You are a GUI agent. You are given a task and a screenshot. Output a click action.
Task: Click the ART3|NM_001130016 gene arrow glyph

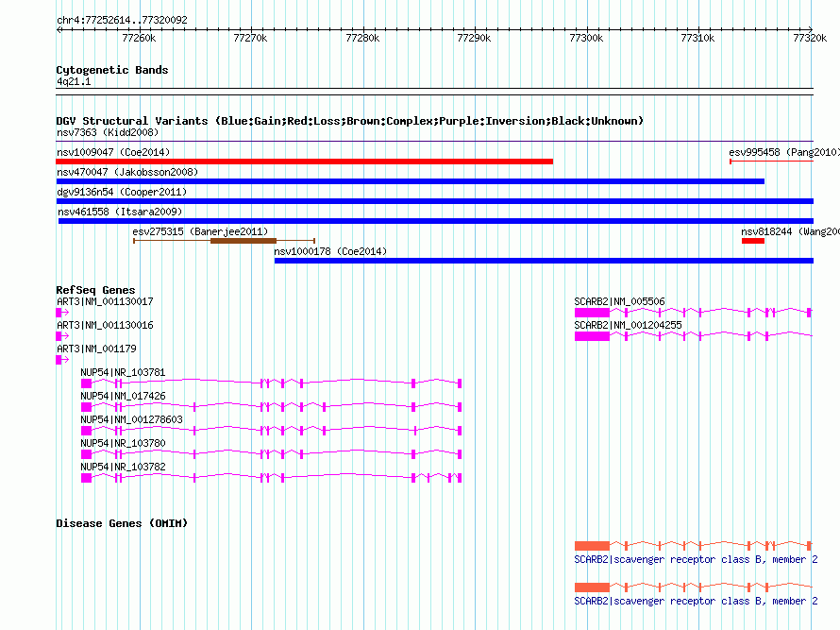coord(62,336)
